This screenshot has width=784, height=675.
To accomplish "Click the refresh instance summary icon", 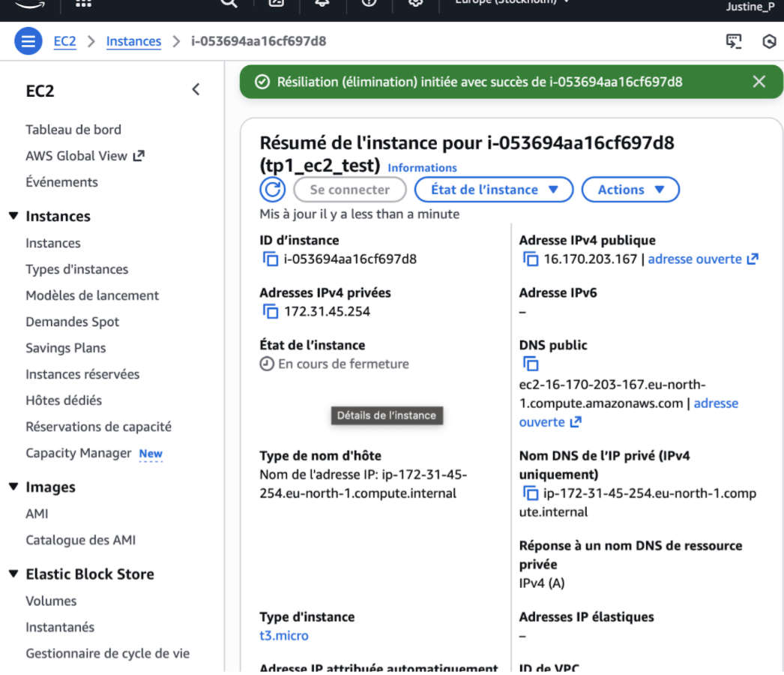I will point(273,190).
